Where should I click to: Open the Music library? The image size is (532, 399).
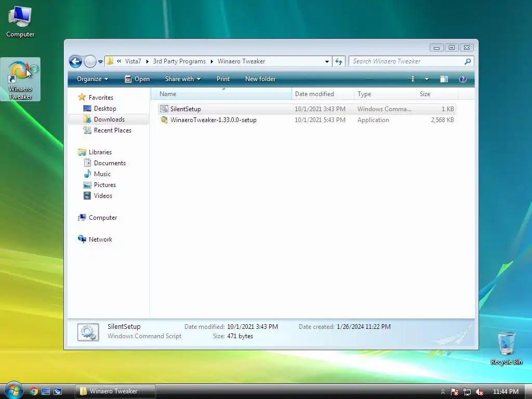[x=102, y=174]
